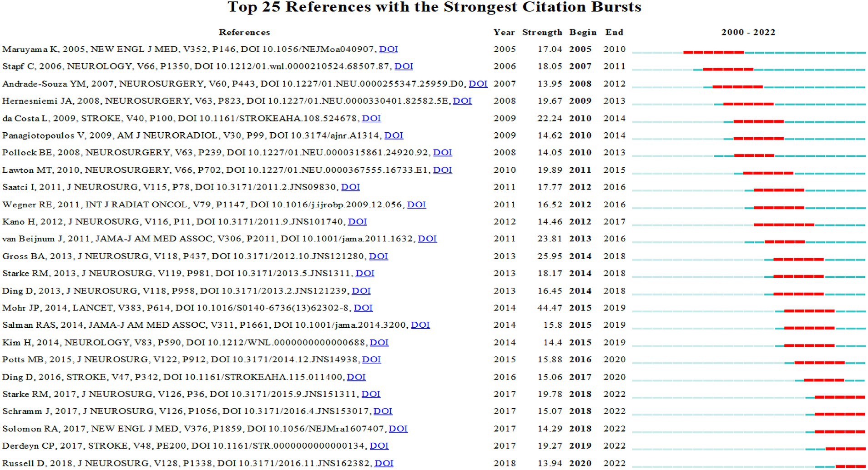This screenshot has width=868, height=470.
Task: Click the Solomon RA, 2017 reference text
Action: point(195,429)
